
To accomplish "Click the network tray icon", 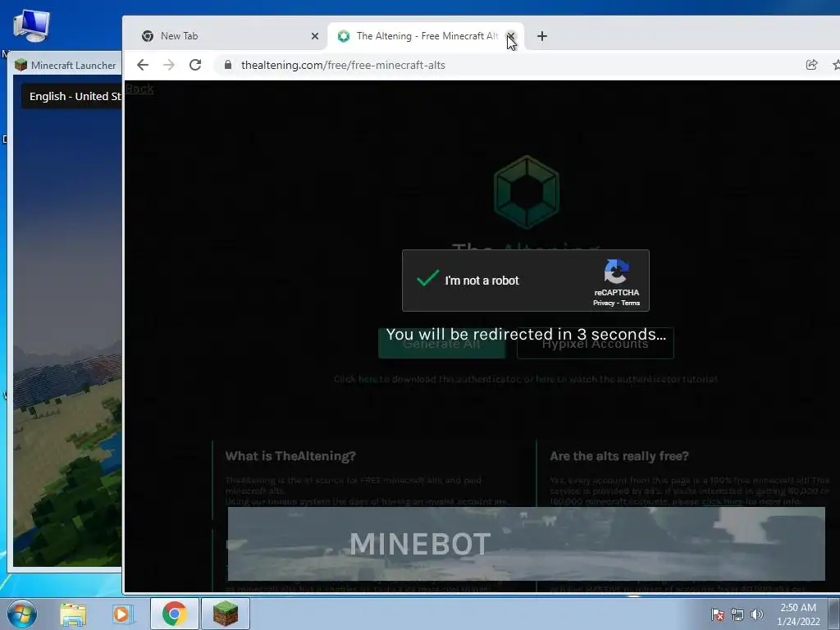I will coord(737,614).
